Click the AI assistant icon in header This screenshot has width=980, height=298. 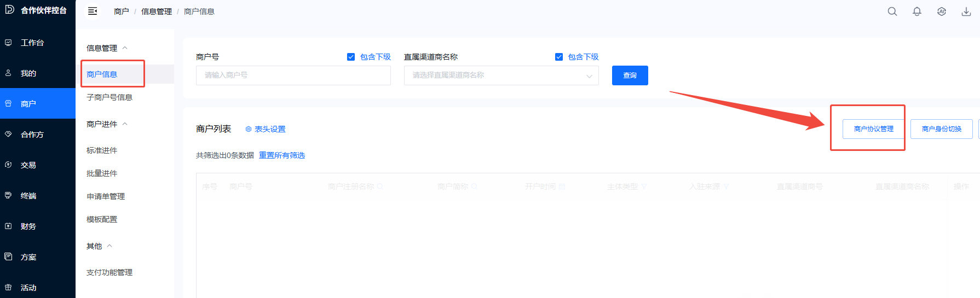pyautogui.click(x=941, y=11)
